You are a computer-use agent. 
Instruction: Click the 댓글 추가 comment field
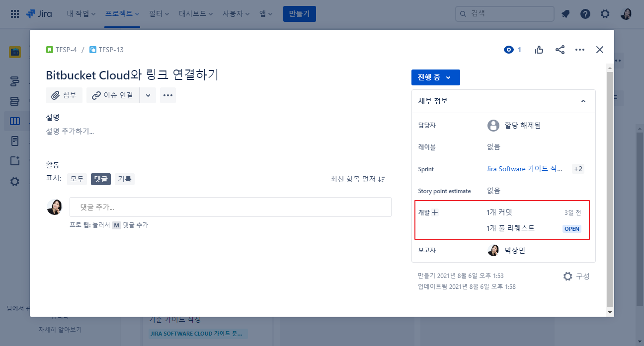point(231,207)
